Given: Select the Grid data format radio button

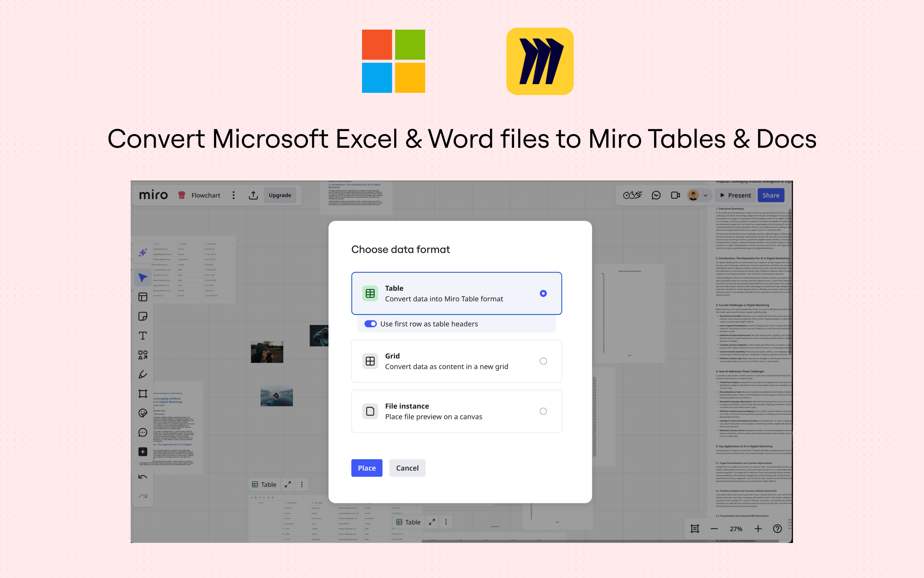Looking at the screenshot, I should coord(543,361).
